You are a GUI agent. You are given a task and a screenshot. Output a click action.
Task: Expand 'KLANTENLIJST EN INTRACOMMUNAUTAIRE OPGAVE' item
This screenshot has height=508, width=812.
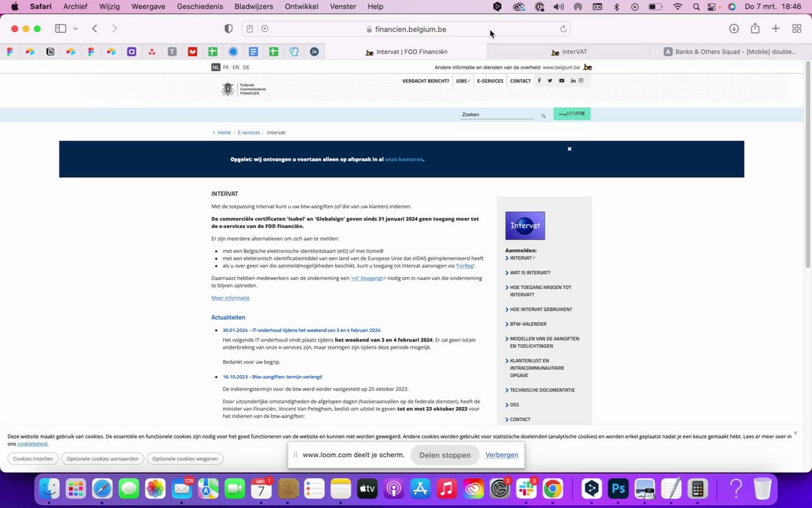tap(537, 368)
